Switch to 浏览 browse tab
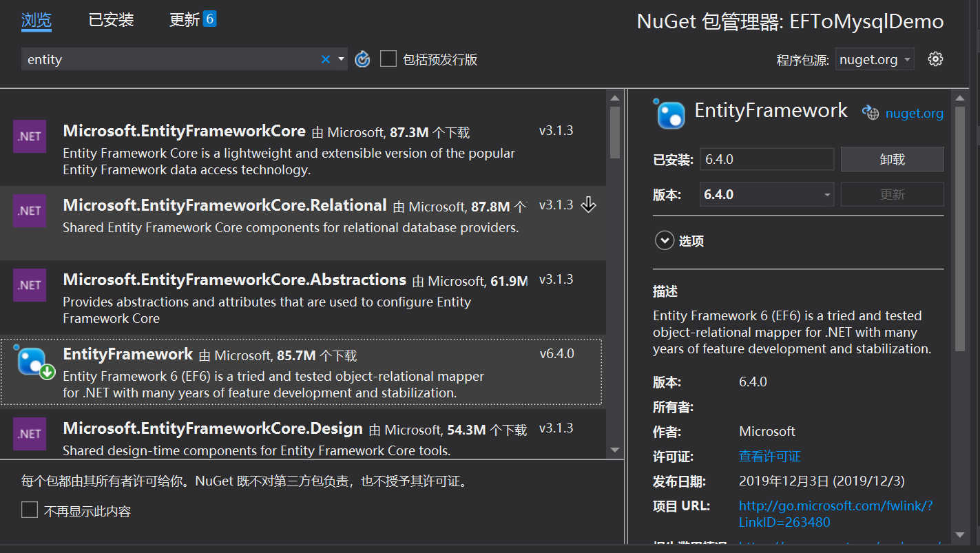The width and height of the screenshot is (980, 553). coord(37,20)
